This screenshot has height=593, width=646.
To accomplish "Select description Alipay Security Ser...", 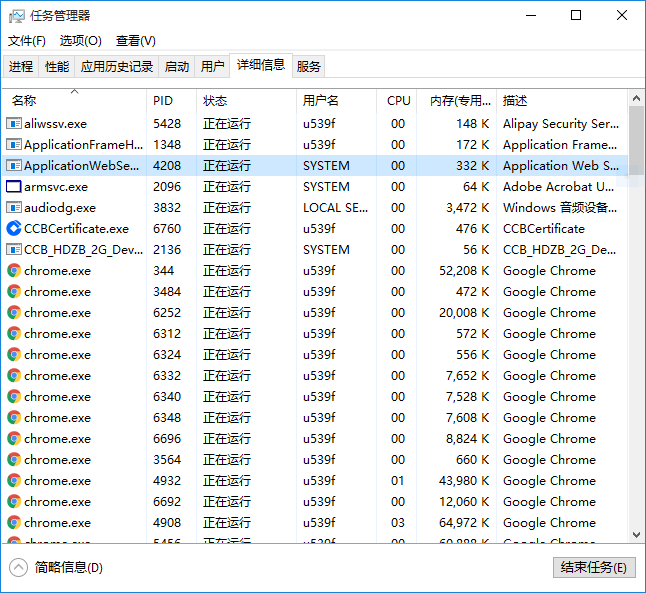I will pos(561,123).
